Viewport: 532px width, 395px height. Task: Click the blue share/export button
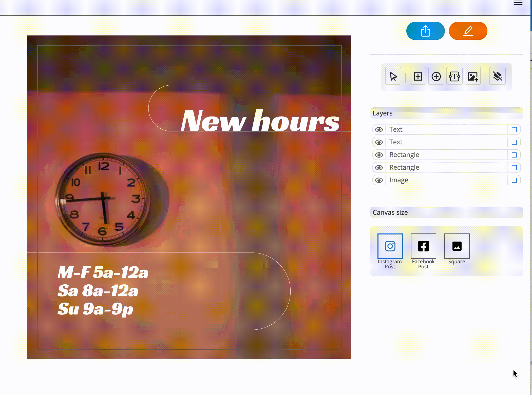tap(425, 31)
